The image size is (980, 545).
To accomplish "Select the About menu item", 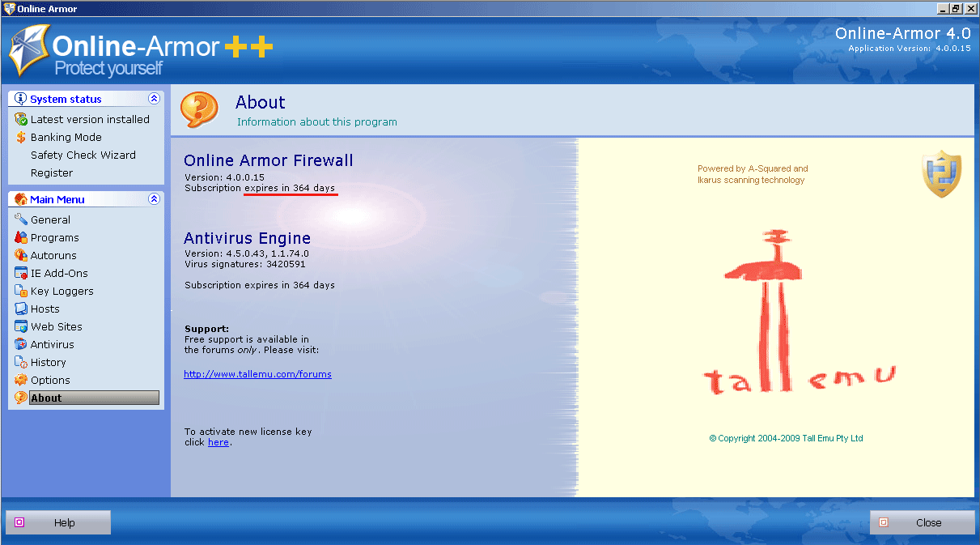I will click(94, 398).
